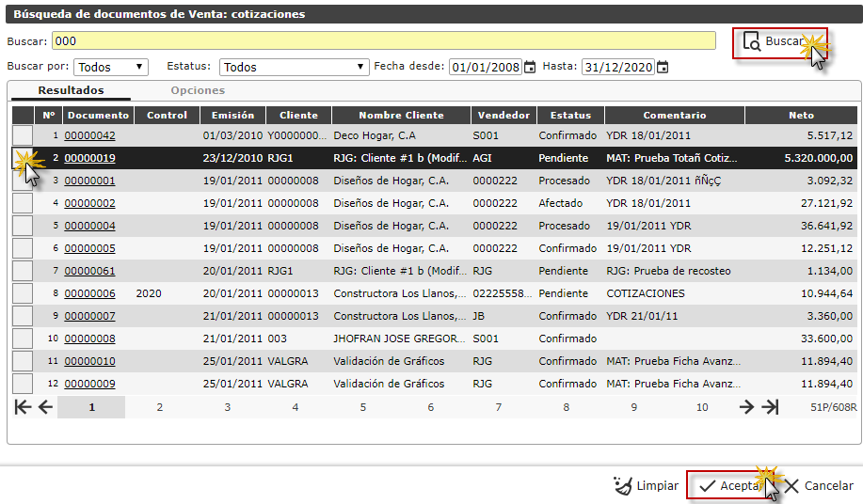
Task: Open the Hasta calendar picker icon
Action: 663,67
